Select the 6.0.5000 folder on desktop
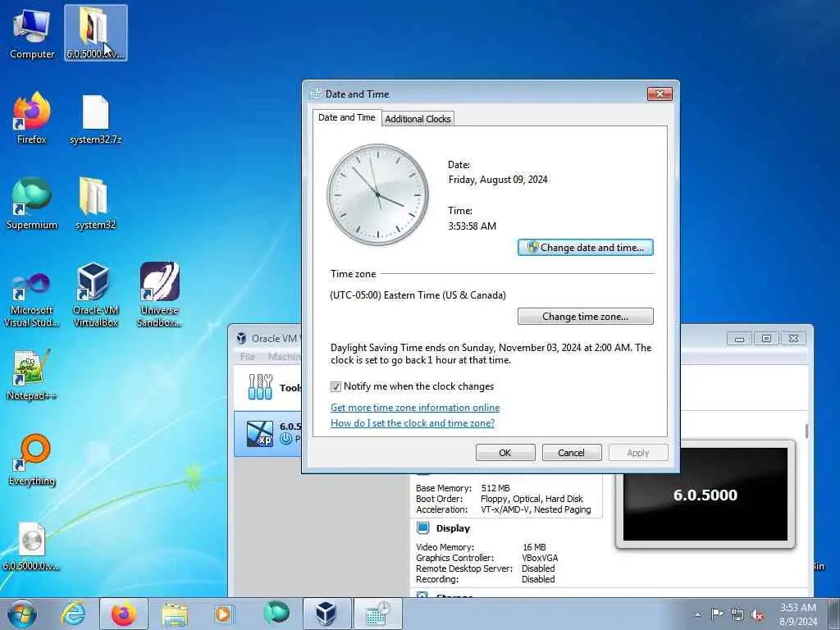The height and width of the screenshot is (630, 840). click(95, 33)
